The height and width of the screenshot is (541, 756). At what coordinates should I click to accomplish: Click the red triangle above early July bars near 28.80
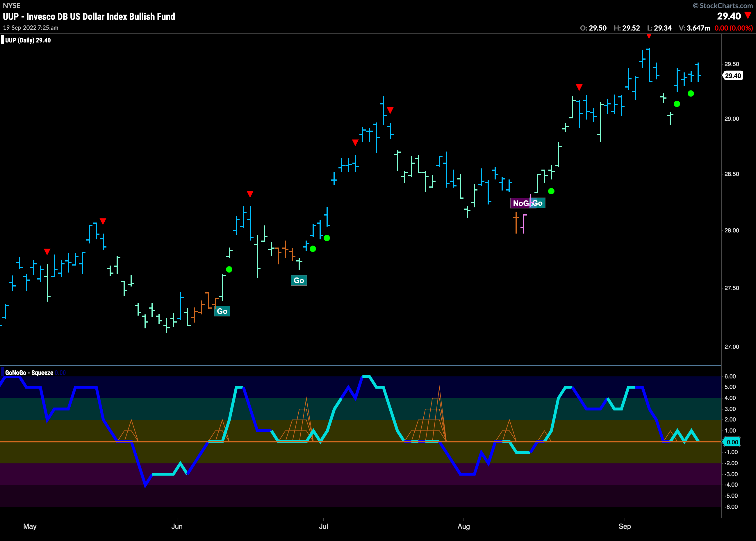(355, 143)
